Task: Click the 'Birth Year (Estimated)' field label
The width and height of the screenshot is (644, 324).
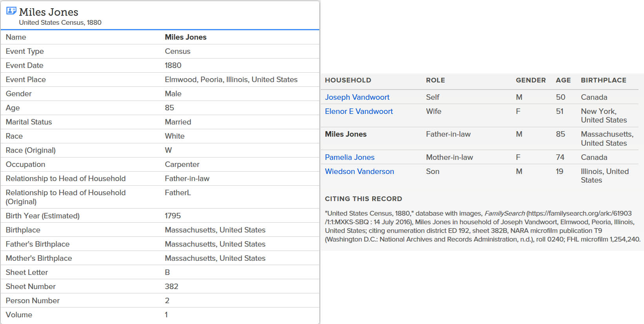Action: point(42,216)
